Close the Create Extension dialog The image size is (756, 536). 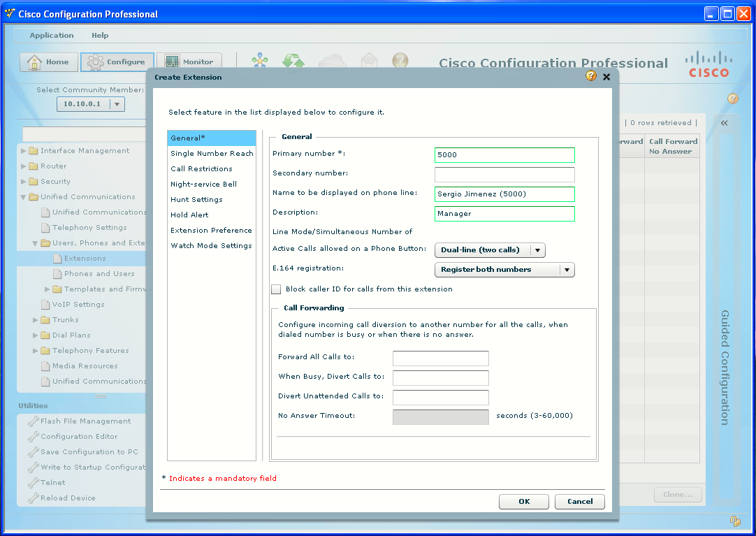pos(606,77)
